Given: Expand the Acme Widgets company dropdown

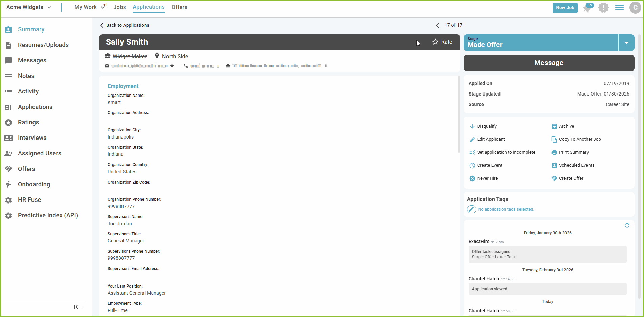Looking at the screenshot, I should (29, 7).
